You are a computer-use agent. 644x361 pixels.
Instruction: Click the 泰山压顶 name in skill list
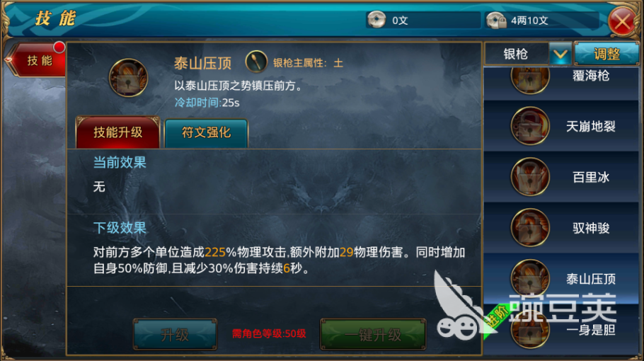(x=591, y=280)
